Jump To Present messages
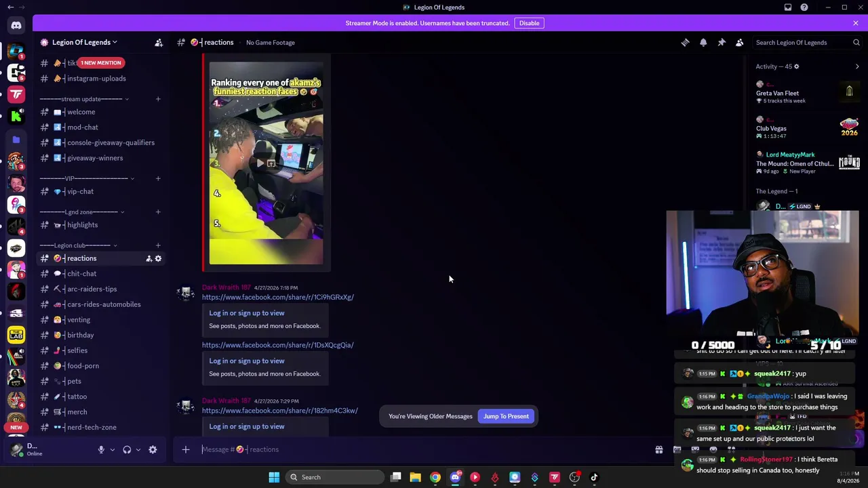Image resolution: width=868 pixels, height=488 pixels. pyautogui.click(x=506, y=416)
